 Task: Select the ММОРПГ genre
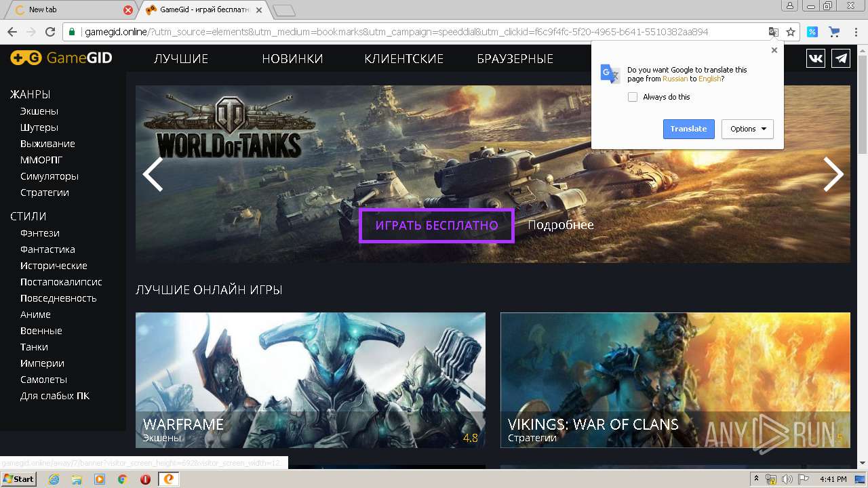40,160
